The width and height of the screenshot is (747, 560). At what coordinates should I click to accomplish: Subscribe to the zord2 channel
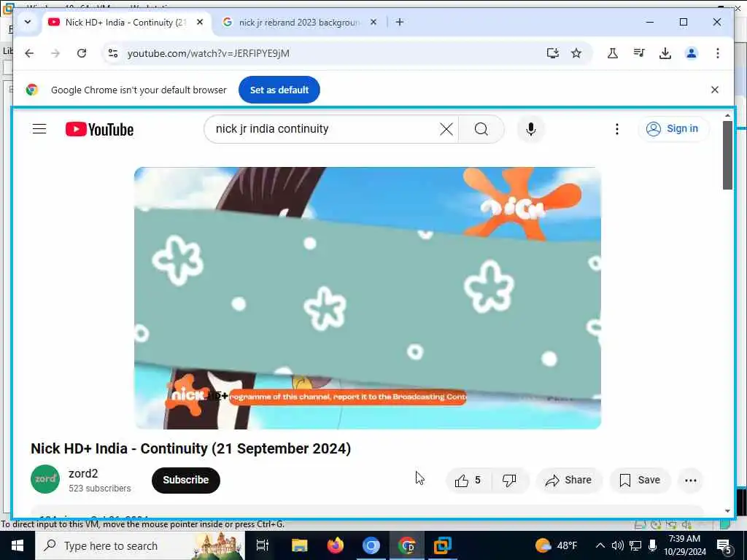pyautogui.click(x=186, y=480)
